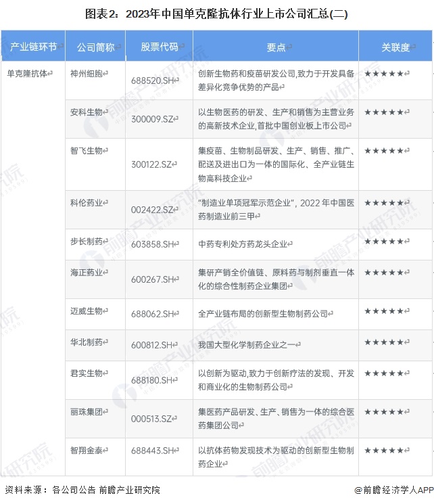This screenshot has height=504, width=434.
Task: Click stock code 688180.SH
Action: 151,380
